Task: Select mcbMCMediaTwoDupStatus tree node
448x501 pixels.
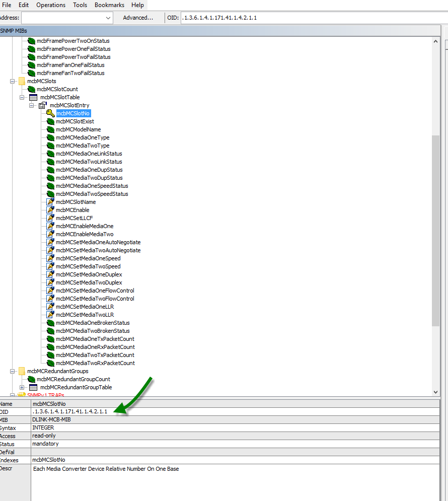Action: (89, 178)
